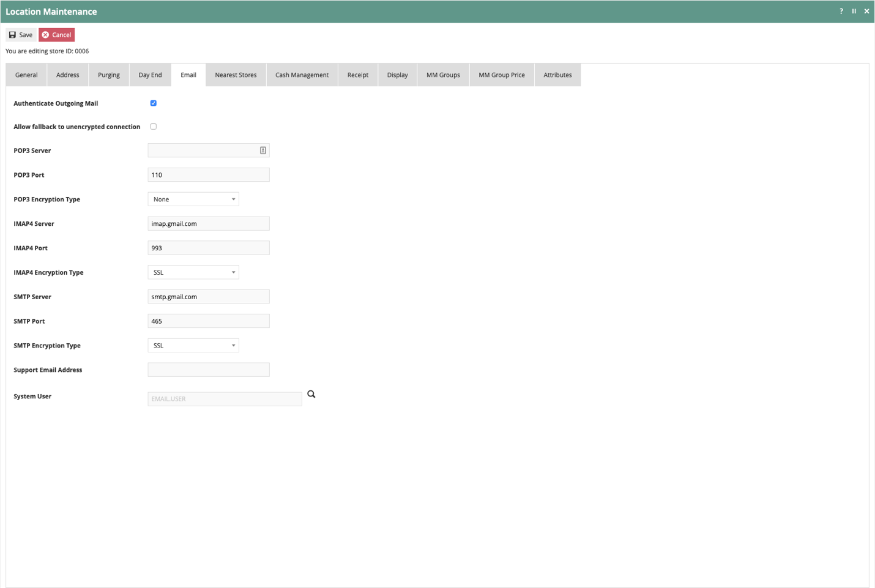Select the MM Groups tab
The image size is (875, 588).
pyautogui.click(x=444, y=75)
